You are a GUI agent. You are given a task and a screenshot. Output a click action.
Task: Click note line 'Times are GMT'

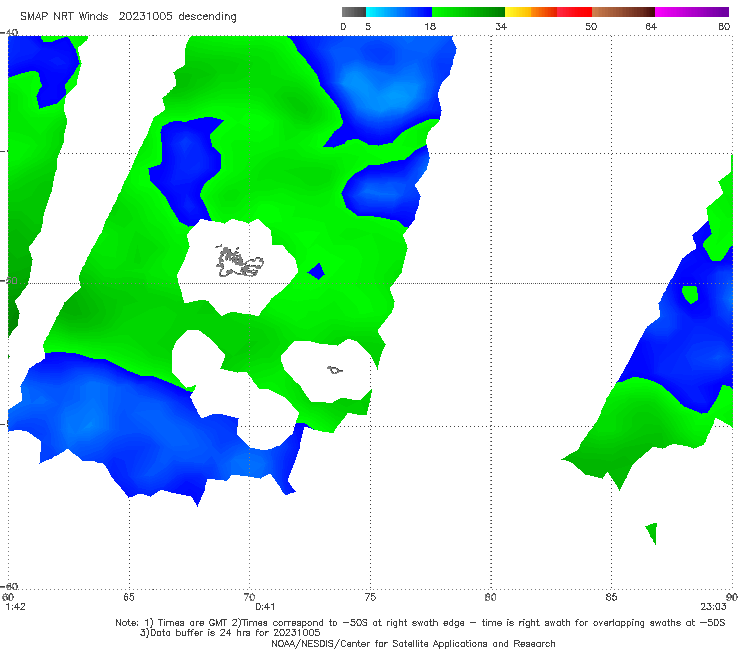[x=193, y=623]
